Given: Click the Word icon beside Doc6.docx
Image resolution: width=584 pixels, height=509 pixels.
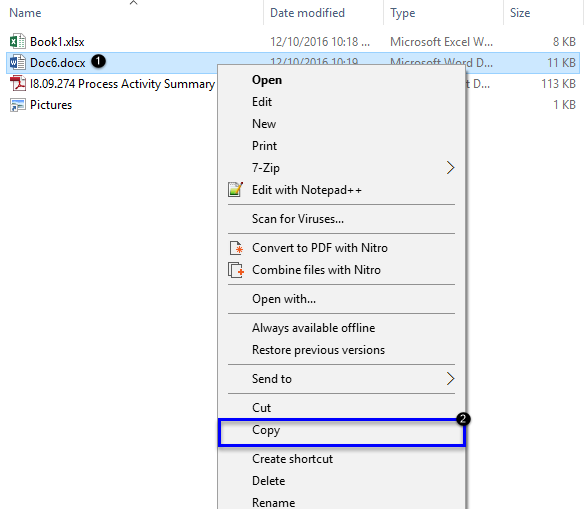Looking at the screenshot, I should 17,63.
